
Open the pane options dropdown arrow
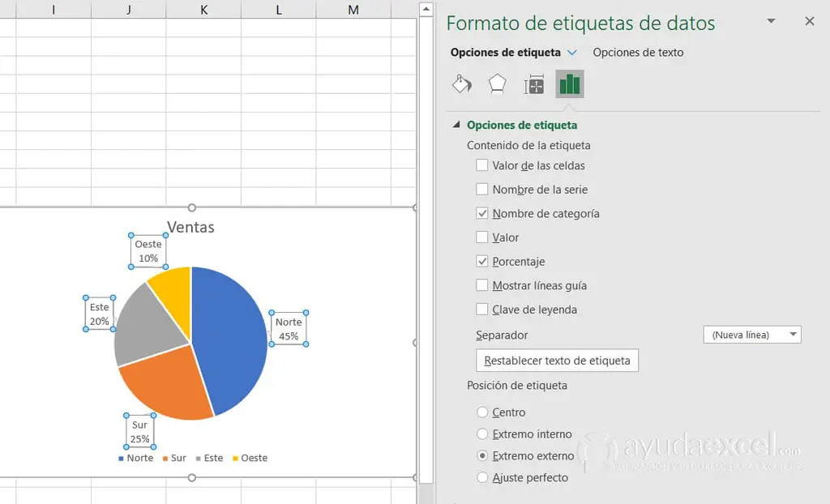coord(771,21)
